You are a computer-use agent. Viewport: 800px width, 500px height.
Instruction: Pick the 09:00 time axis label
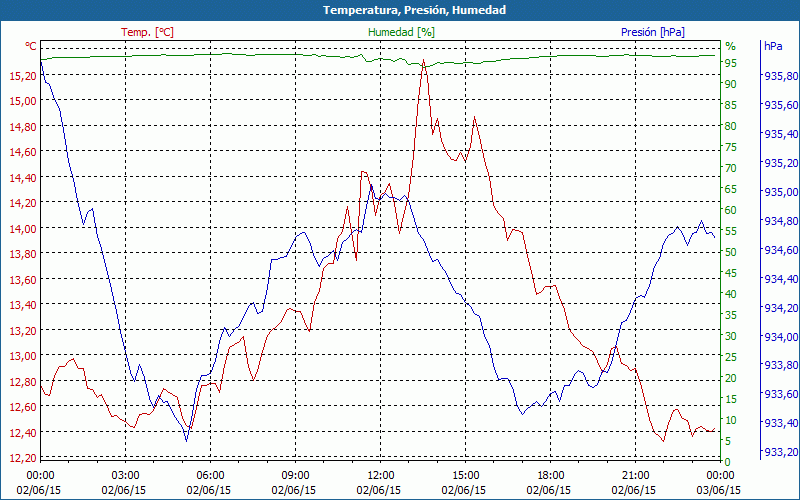coord(295,475)
